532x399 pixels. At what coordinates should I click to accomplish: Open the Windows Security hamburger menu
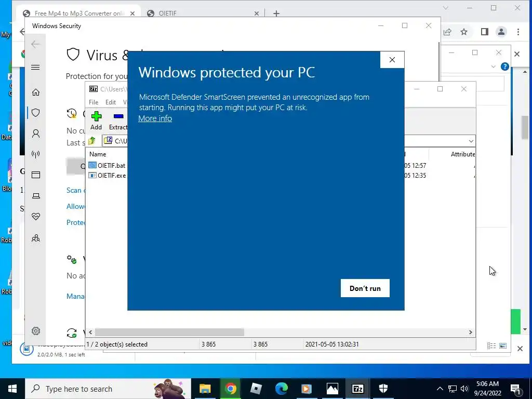point(35,67)
